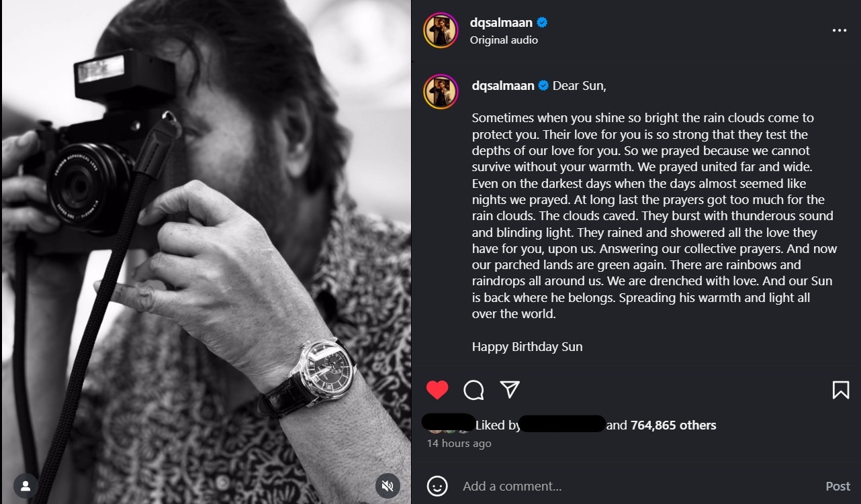Image resolution: width=861 pixels, height=504 pixels.
Task: Open dqsalmaan profile from the header username
Action: point(501,23)
